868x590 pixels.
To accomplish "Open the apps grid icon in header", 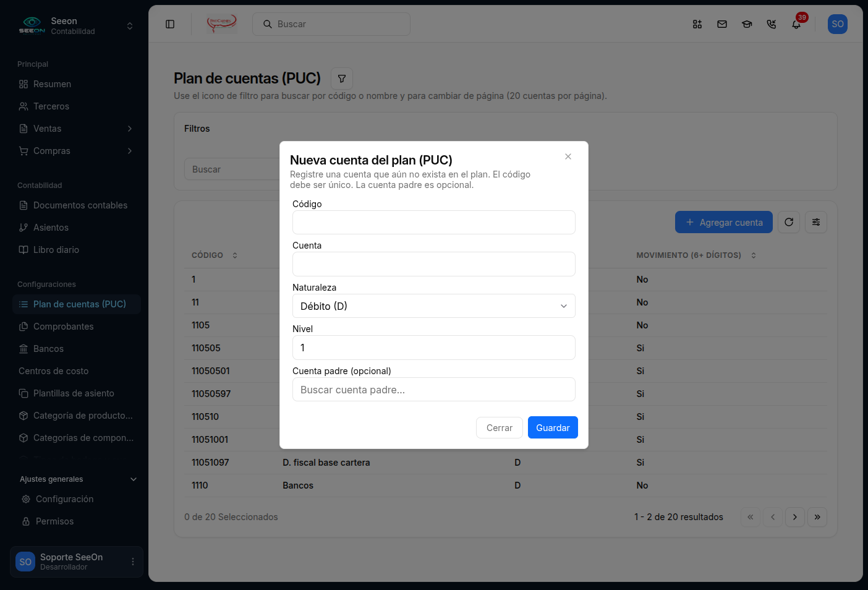I will (697, 24).
